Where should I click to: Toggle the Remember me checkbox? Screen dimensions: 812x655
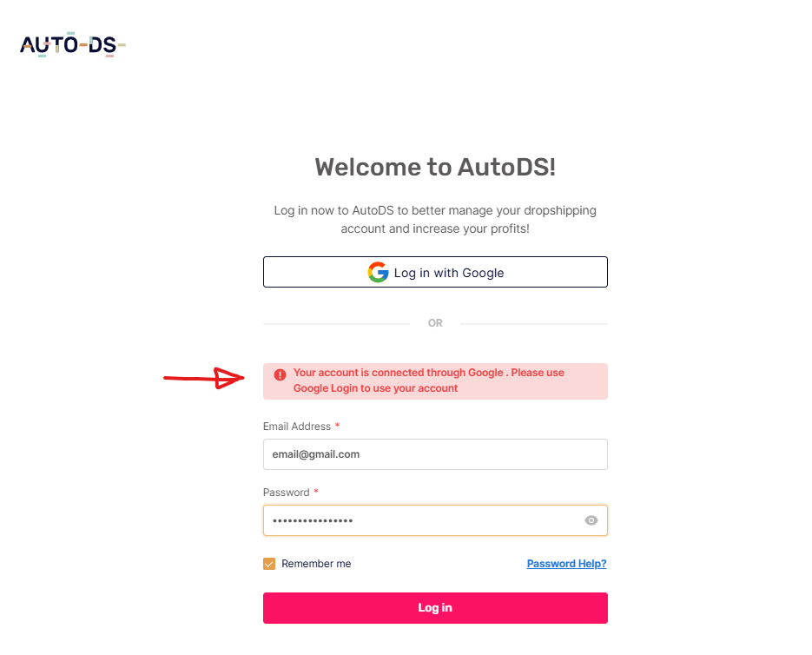tap(269, 564)
